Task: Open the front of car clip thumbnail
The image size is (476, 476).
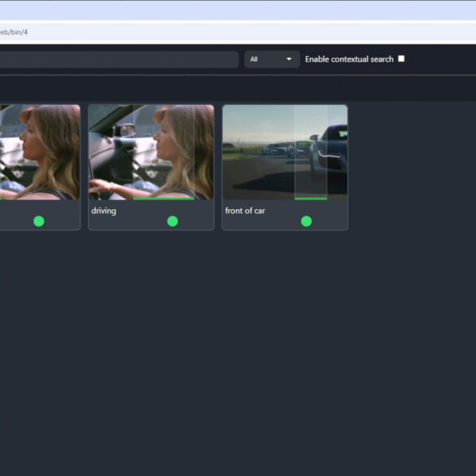Action: (x=285, y=152)
